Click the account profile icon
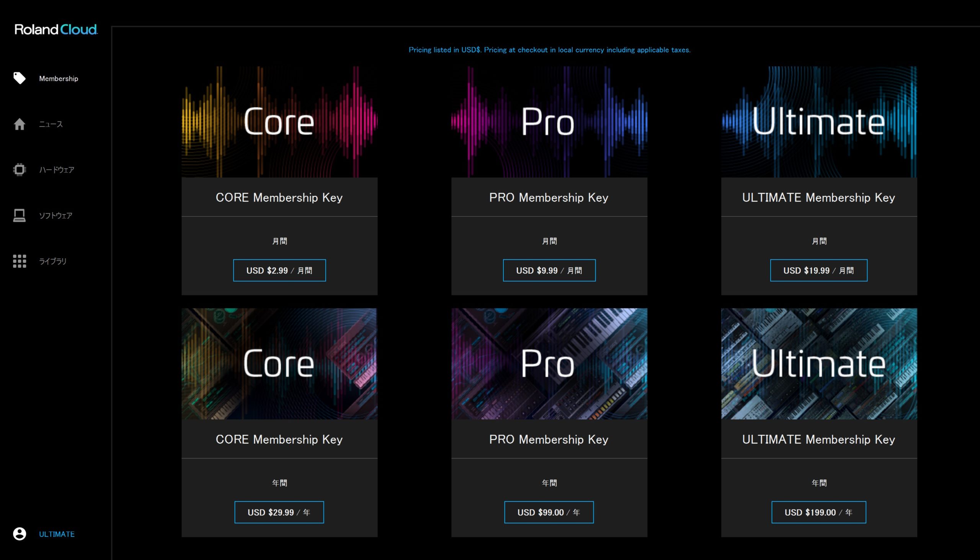This screenshot has width=980, height=560. pyautogui.click(x=19, y=534)
